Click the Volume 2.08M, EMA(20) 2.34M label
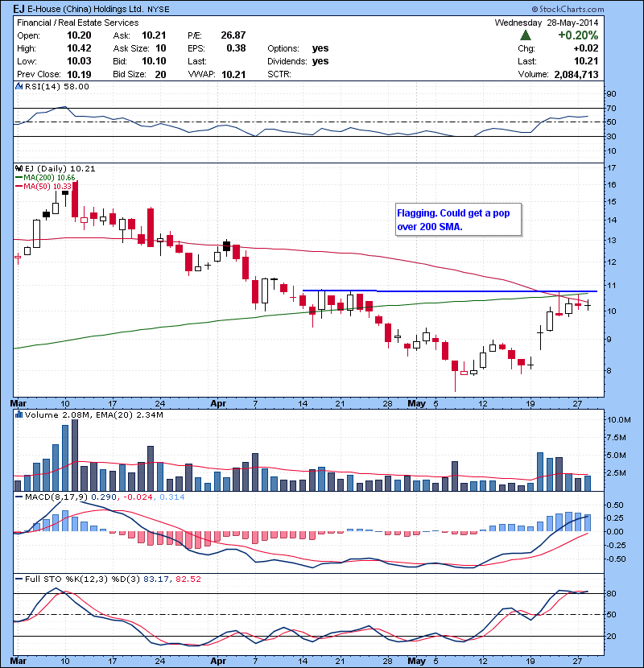644x668 pixels. (x=93, y=414)
